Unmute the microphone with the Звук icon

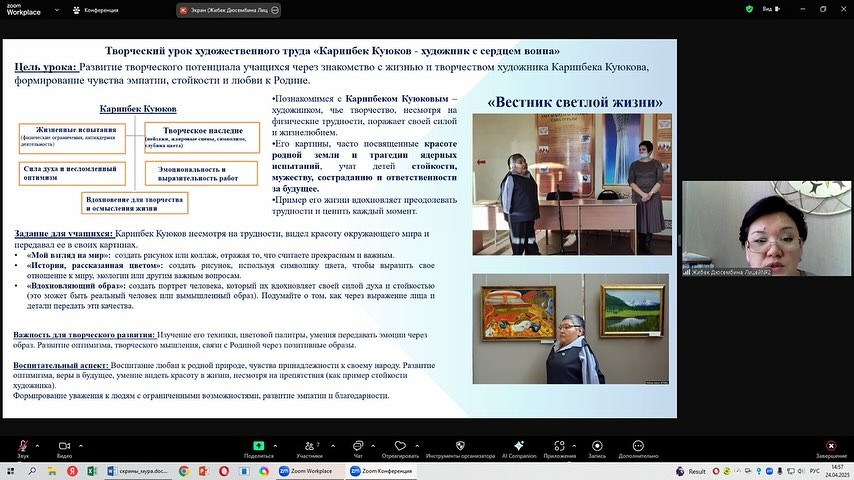(23, 446)
